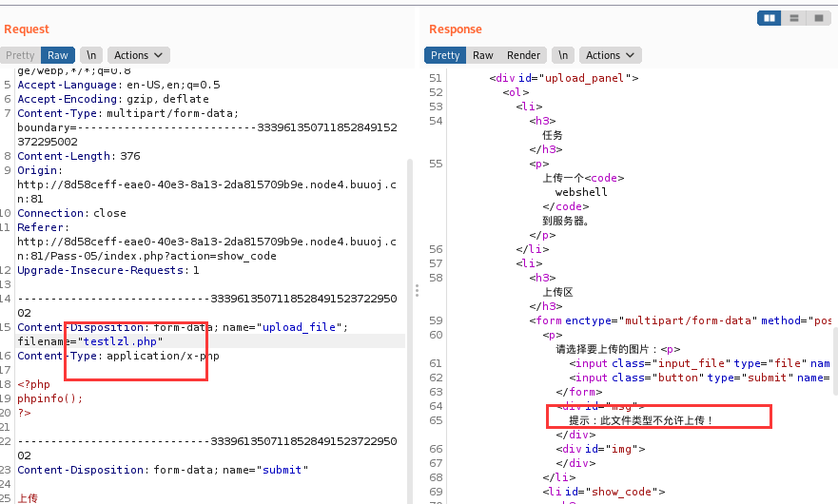Toggle \n button in Request panel

click(x=91, y=55)
